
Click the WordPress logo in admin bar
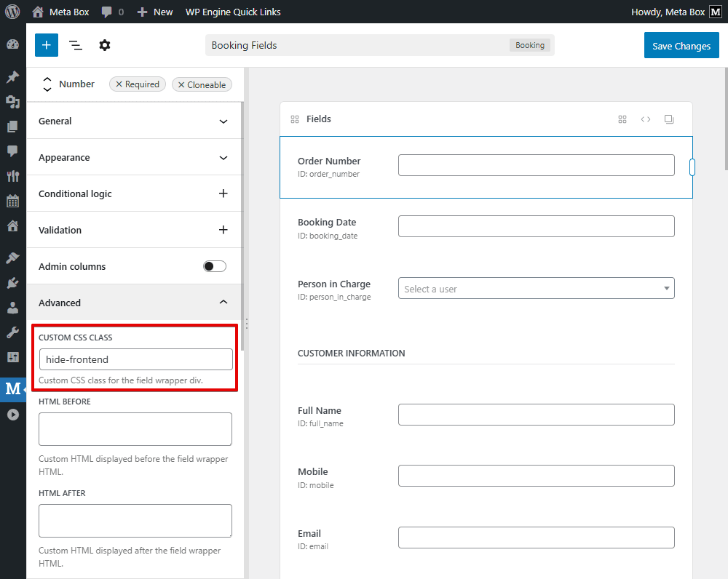12,12
